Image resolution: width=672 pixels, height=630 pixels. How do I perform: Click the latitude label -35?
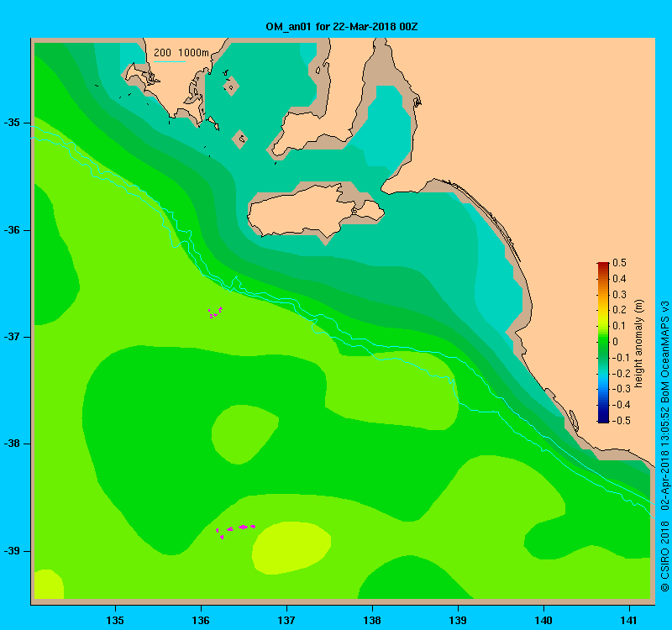click(12, 123)
